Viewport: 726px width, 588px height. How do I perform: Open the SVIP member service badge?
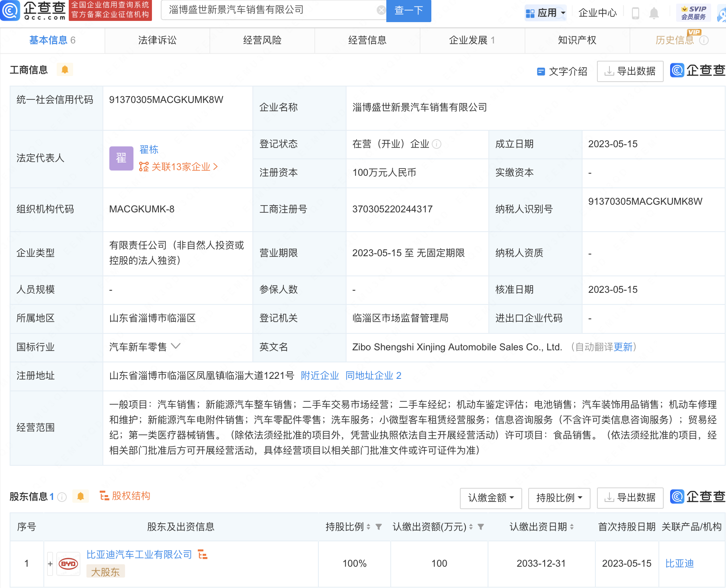coord(693,13)
